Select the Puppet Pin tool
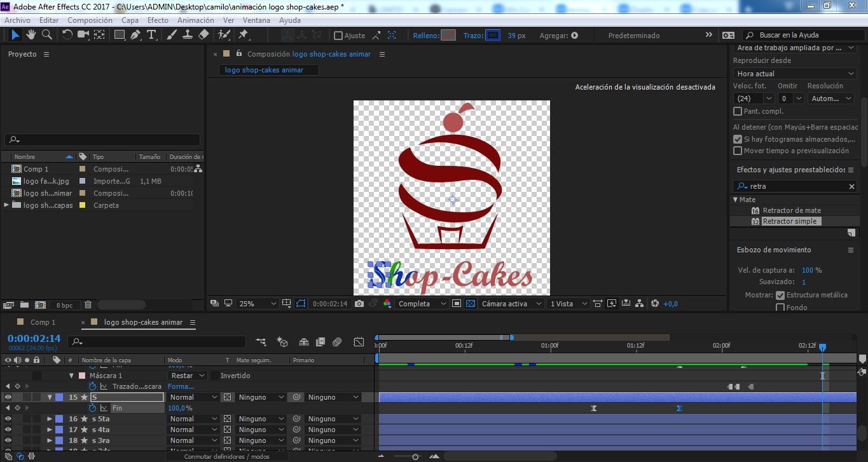 243,35
